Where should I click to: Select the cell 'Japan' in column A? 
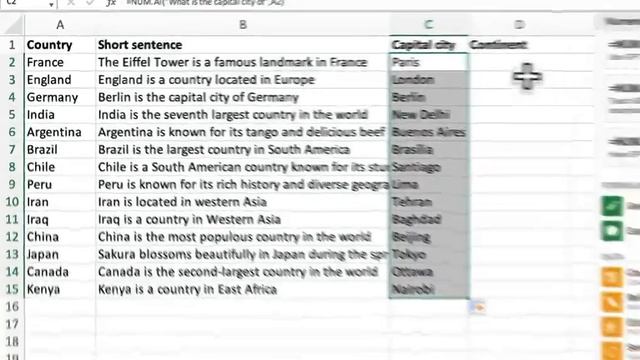pyautogui.click(x=60, y=254)
